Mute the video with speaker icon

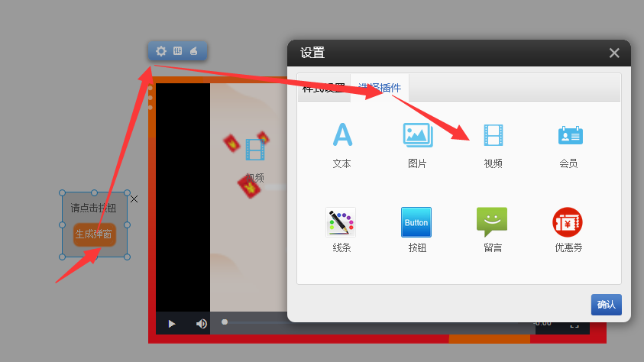point(201,324)
